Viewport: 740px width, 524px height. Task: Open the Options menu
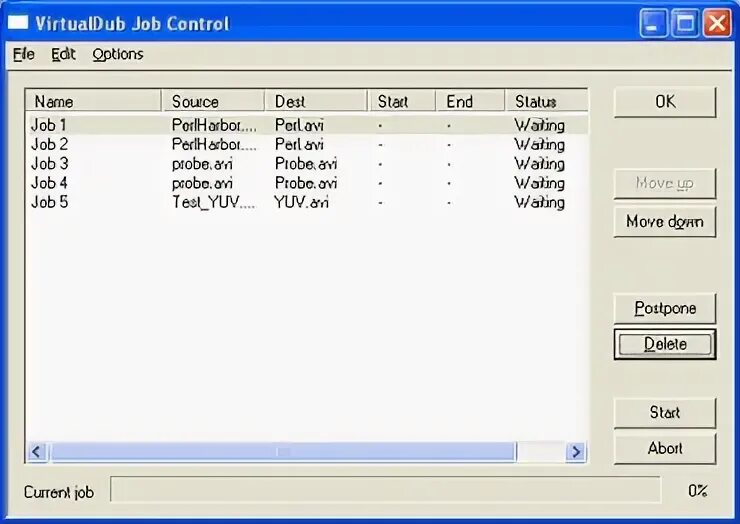click(x=118, y=54)
